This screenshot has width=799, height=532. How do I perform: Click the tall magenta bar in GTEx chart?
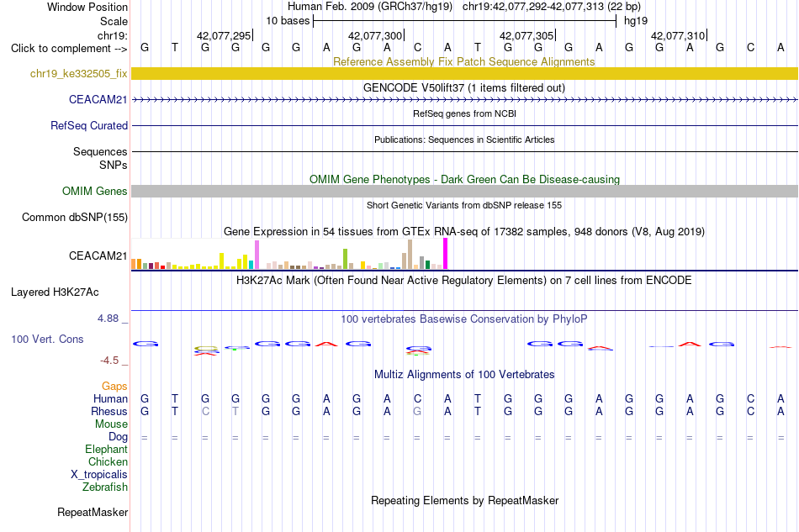[446, 254]
